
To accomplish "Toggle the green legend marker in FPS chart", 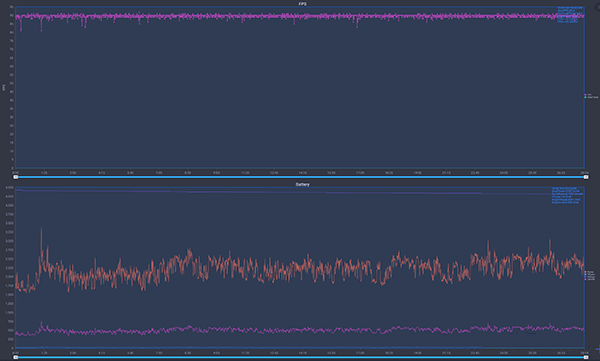I will pos(585,97).
